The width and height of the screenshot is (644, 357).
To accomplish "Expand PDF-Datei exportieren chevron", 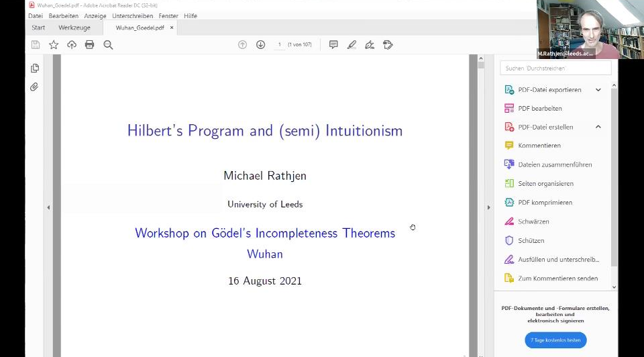I will [598, 90].
